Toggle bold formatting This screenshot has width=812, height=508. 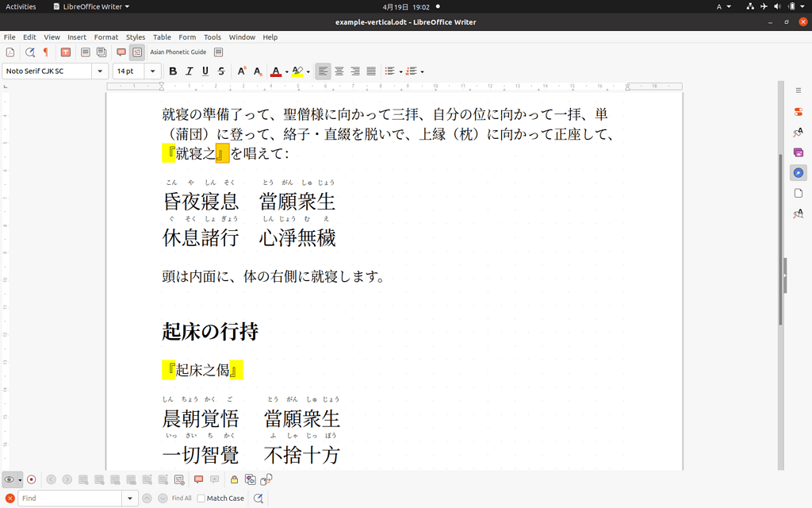coord(172,71)
